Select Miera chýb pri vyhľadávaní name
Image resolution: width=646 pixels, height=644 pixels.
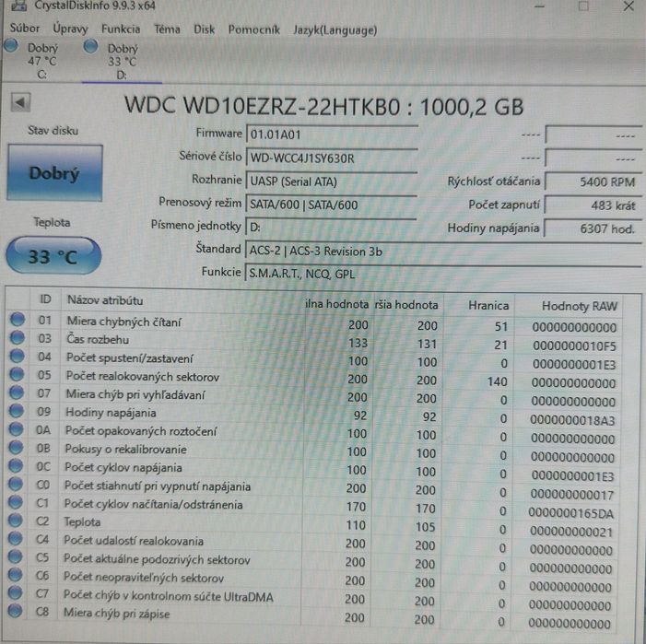coord(135,394)
